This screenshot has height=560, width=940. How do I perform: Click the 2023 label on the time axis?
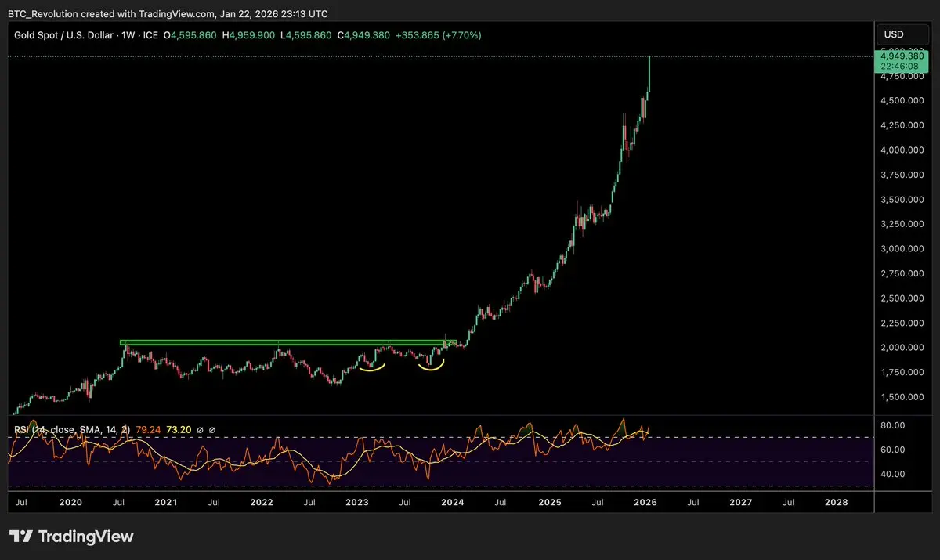click(356, 502)
